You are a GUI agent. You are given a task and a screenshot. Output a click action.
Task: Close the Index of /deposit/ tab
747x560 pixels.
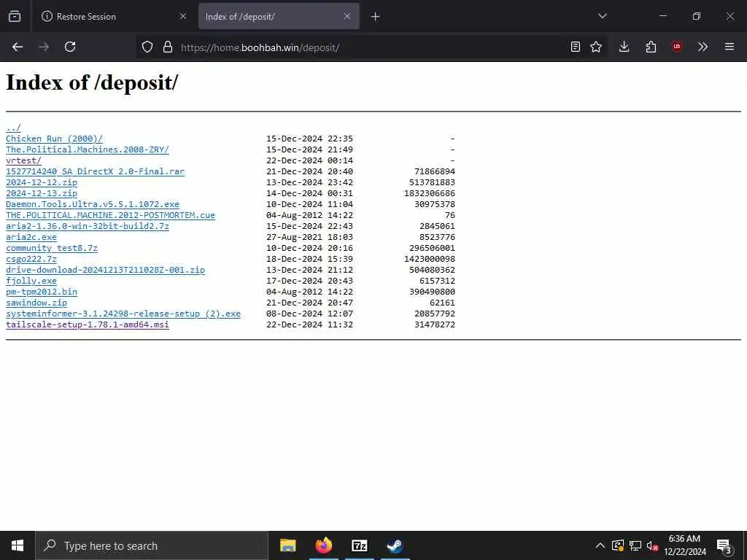(347, 16)
